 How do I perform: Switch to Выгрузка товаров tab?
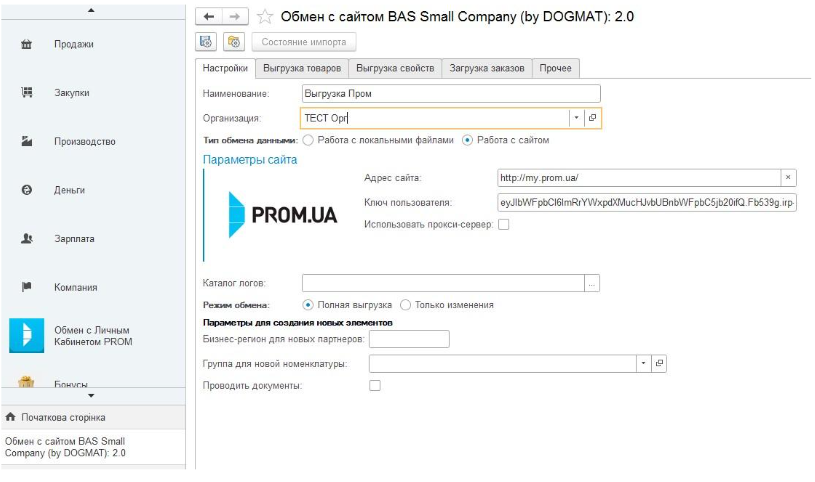[301, 68]
